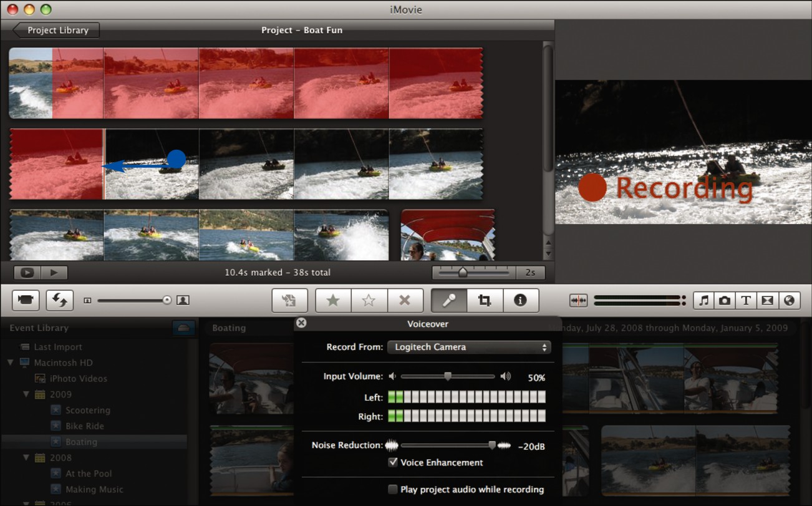Select the Making Music event
The width and height of the screenshot is (812, 506).
94,490
